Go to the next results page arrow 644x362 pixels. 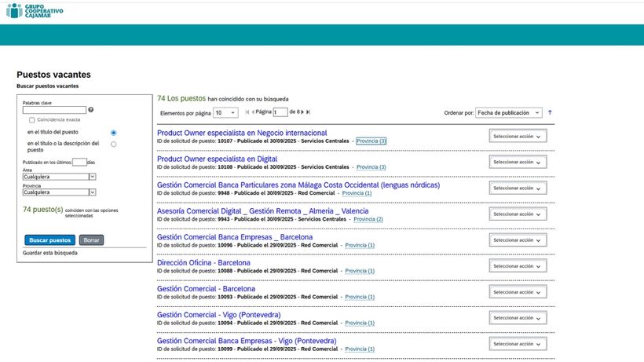pyautogui.click(x=301, y=113)
